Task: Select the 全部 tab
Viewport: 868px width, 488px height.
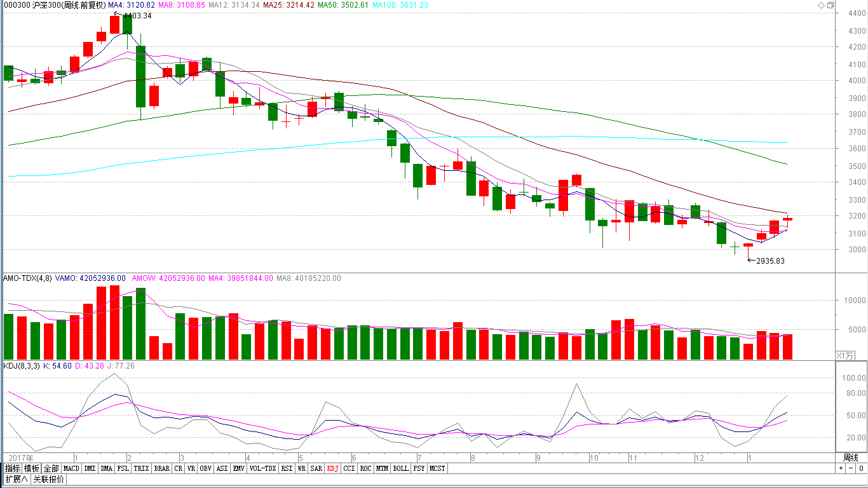Action: tap(51, 468)
